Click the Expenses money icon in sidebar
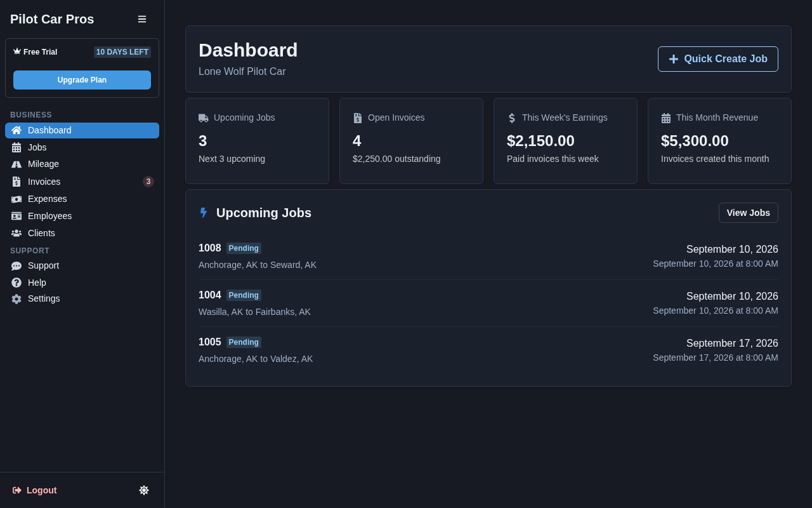This screenshot has width=812, height=508. tap(16, 199)
